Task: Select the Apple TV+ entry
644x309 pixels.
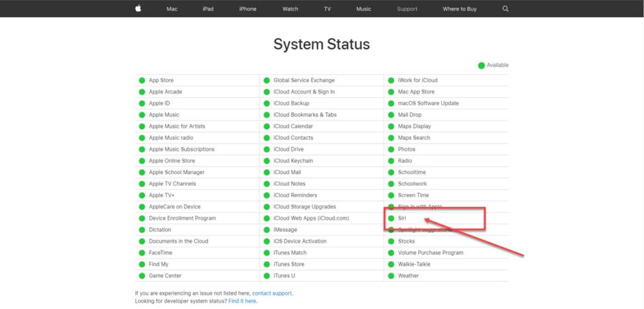Action: [x=162, y=195]
